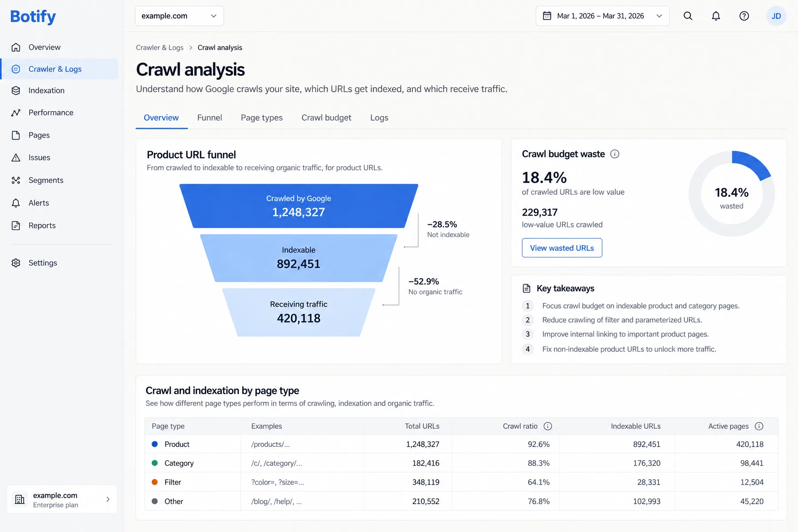Click the Settings gear icon
The width and height of the screenshot is (798, 532).
pos(16,263)
